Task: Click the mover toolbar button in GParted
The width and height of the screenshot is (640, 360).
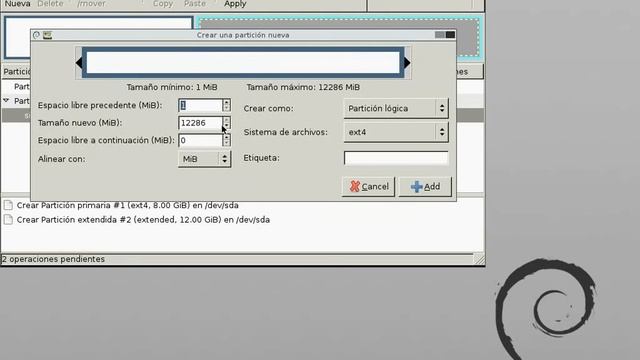Action: point(91,4)
